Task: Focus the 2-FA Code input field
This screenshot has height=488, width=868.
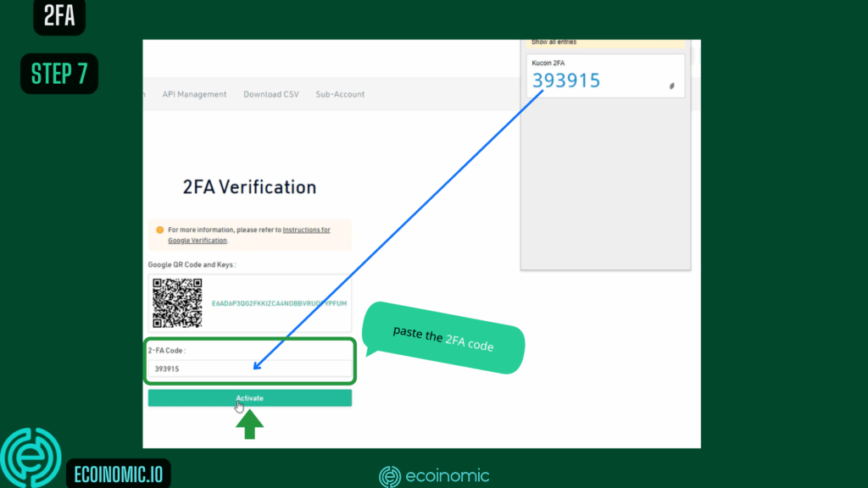Action: pyautogui.click(x=250, y=369)
